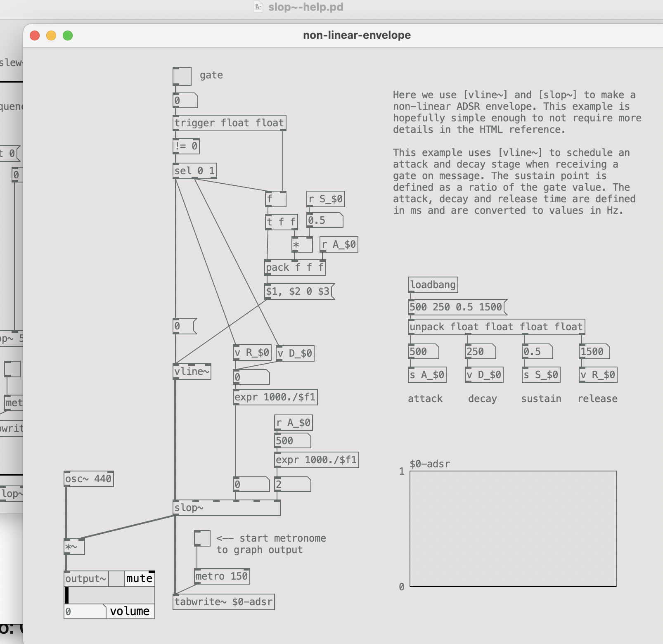Image resolution: width=663 pixels, height=644 pixels.
Task: Select the r S_$0 receive object
Action: (x=326, y=199)
